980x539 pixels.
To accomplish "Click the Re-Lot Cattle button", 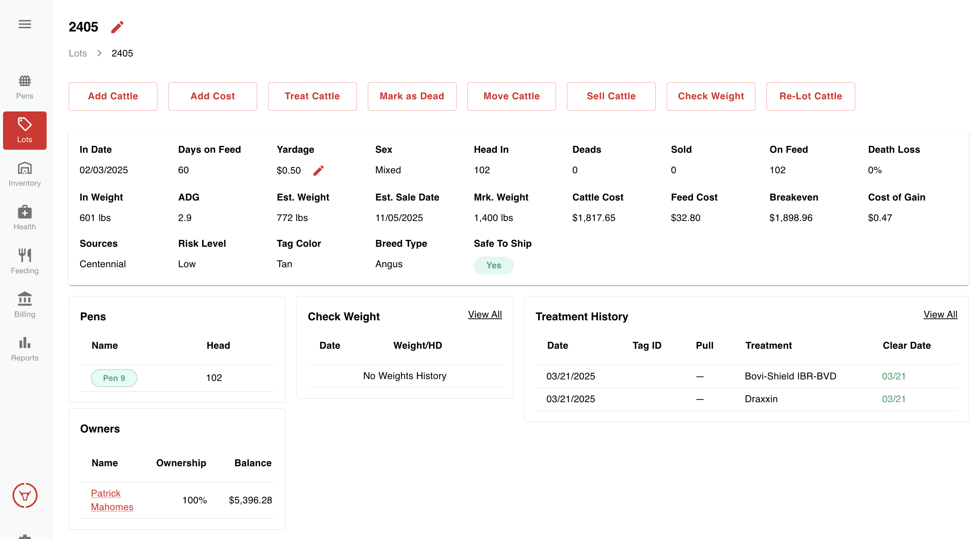I will (x=810, y=96).
